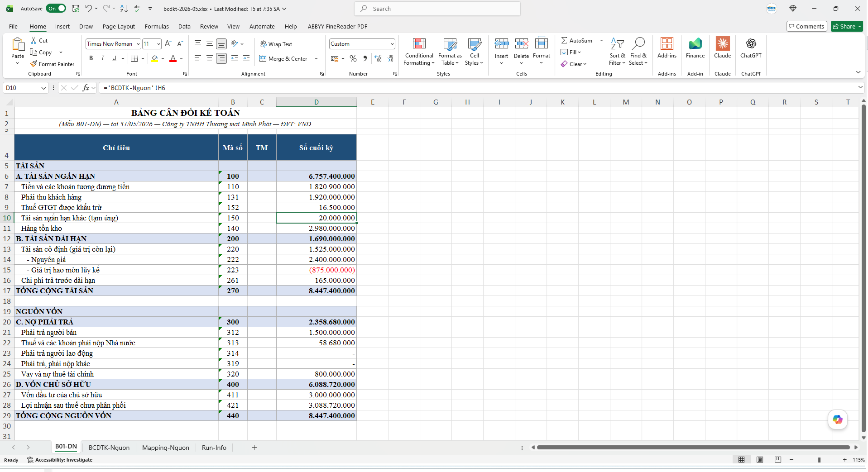Open the Comments pane button
The width and height of the screenshot is (868, 472).
(x=807, y=26)
